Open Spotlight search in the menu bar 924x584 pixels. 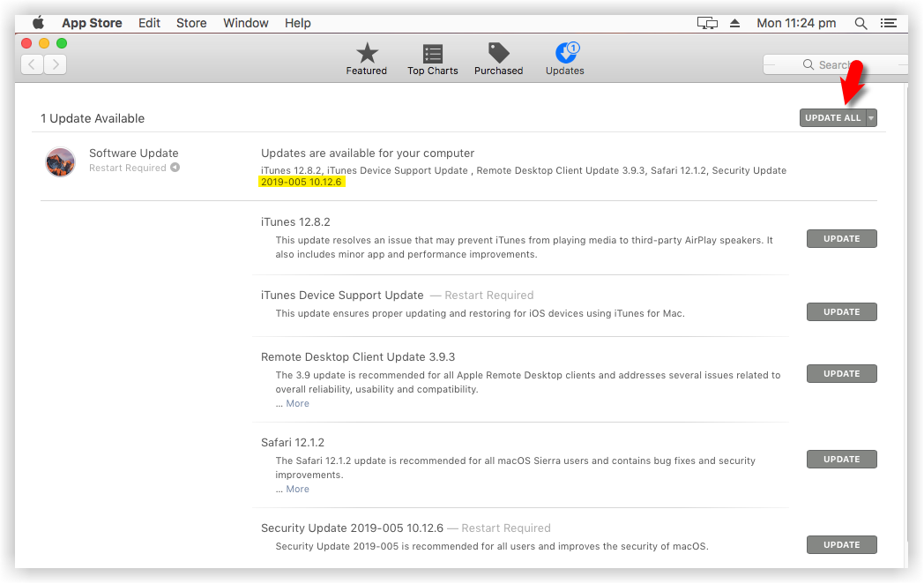[x=861, y=23]
